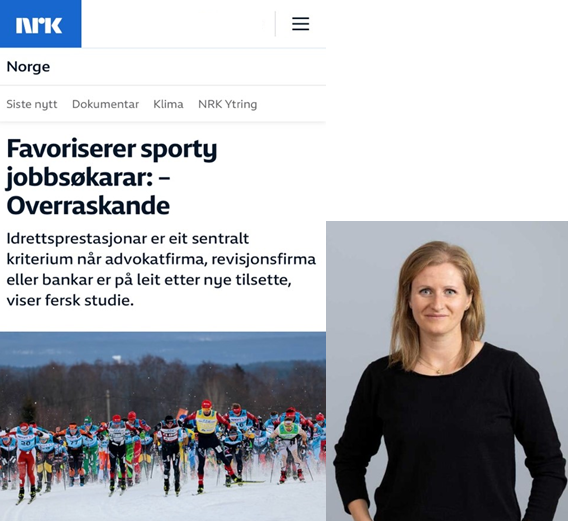Open the ski race photo

click(163, 426)
